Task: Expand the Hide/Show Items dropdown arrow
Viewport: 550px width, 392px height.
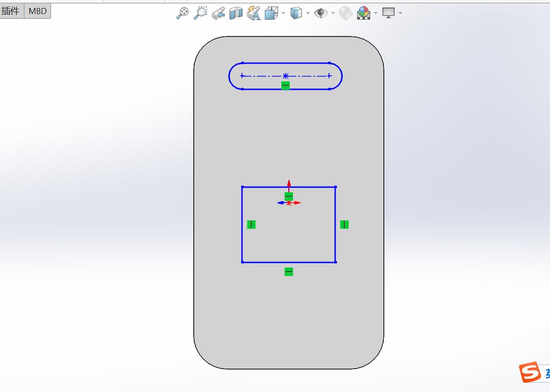Action: pos(333,13)
